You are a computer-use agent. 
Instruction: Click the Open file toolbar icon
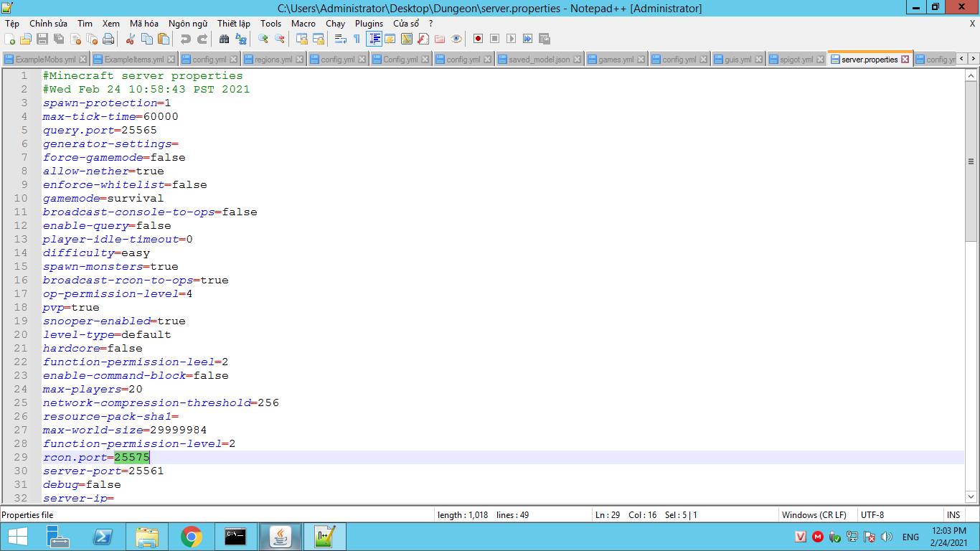[x=26, y=39]
